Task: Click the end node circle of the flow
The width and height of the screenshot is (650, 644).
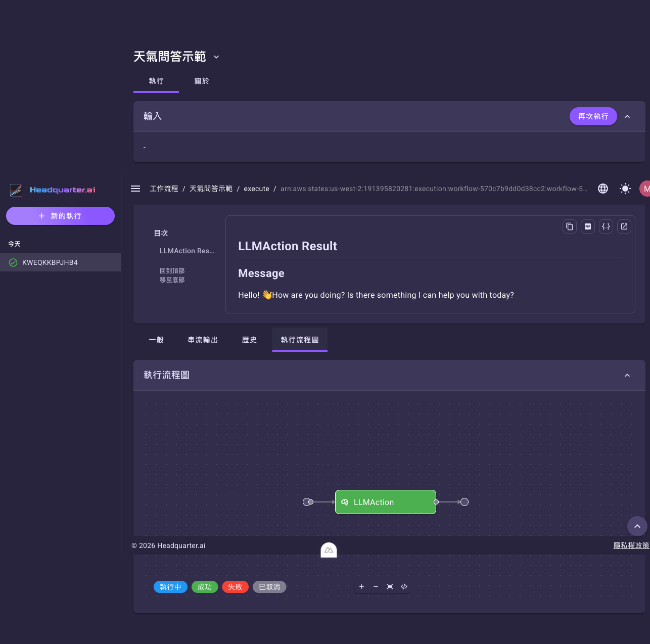Action: pos(465,502)
